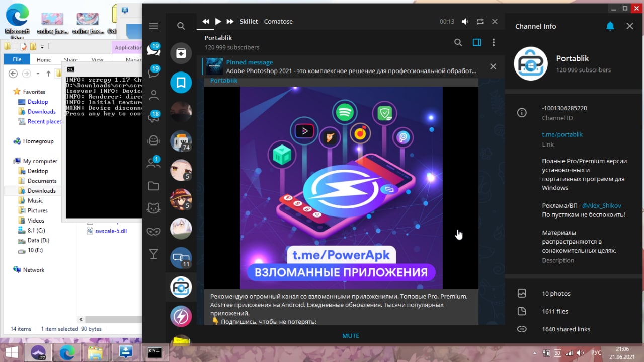This screenshot has height=362, width=644.
Task: Click Explorer's horizontal scrollbar left arrow
Action: (x=81, y=319)
